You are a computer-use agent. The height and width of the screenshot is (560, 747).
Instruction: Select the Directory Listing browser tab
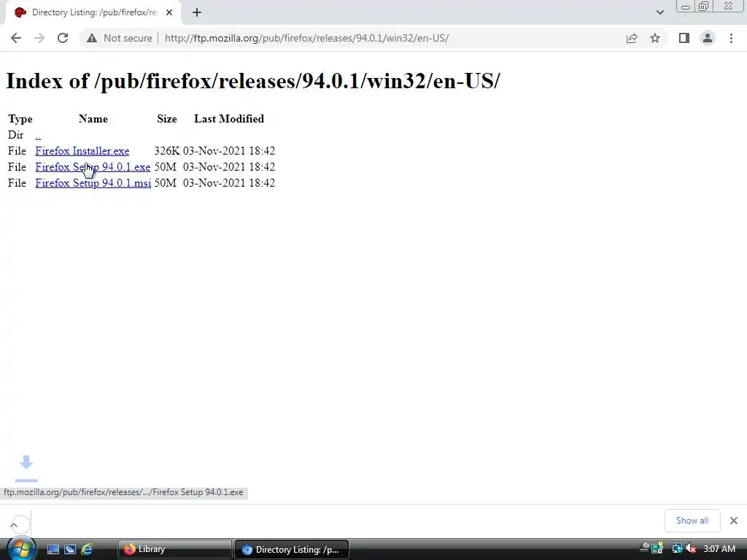pos(94,13)
